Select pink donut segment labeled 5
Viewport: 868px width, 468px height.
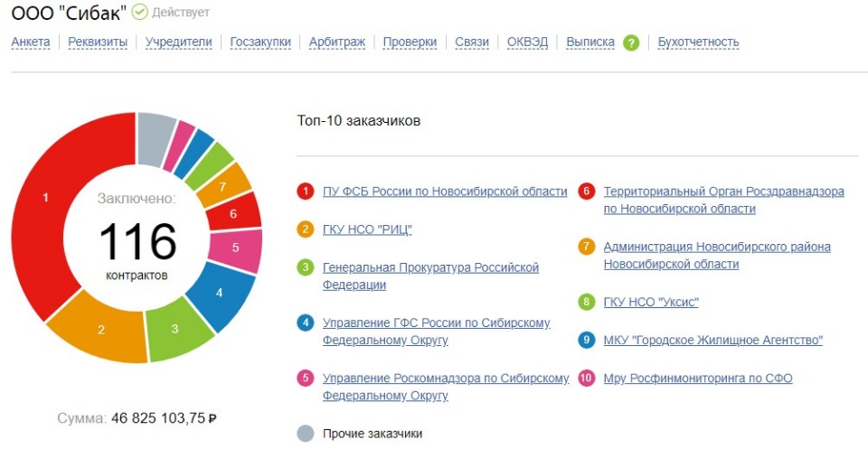tap(235, 248)
